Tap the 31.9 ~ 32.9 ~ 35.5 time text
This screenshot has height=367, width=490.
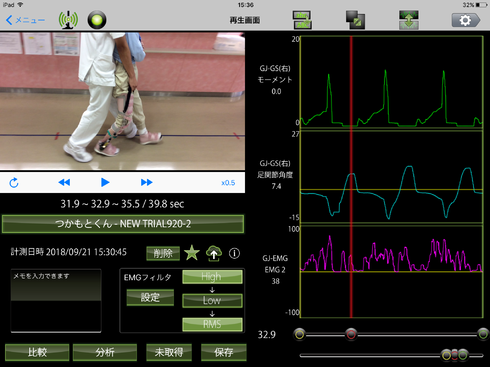click(122, 204)
